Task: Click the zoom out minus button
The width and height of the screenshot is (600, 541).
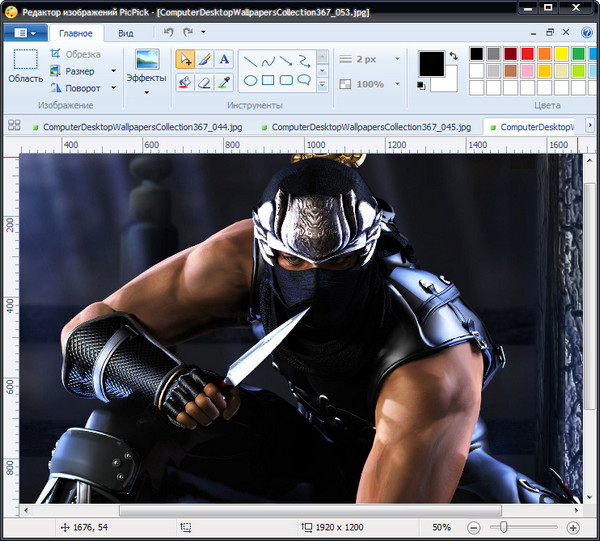Action: [473, 527]
